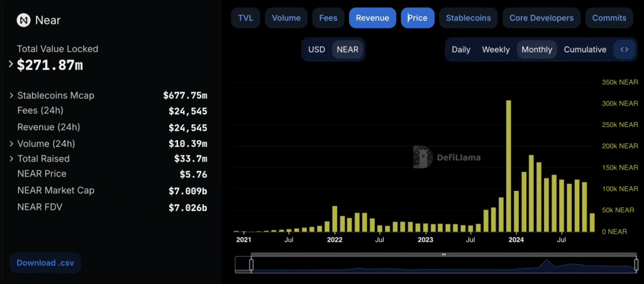Click the NEAR FDV $7.026b value
This screenshot has height=284, width=644.
coord(187,208)
